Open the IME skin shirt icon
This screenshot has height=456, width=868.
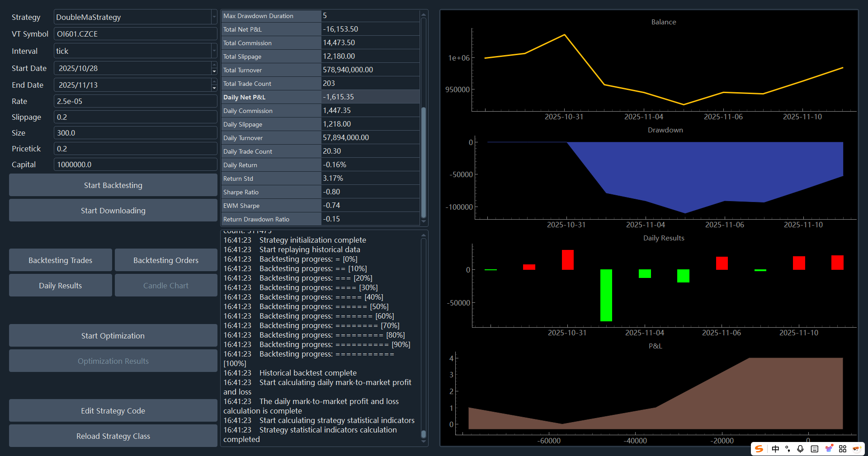pos(829,449)
